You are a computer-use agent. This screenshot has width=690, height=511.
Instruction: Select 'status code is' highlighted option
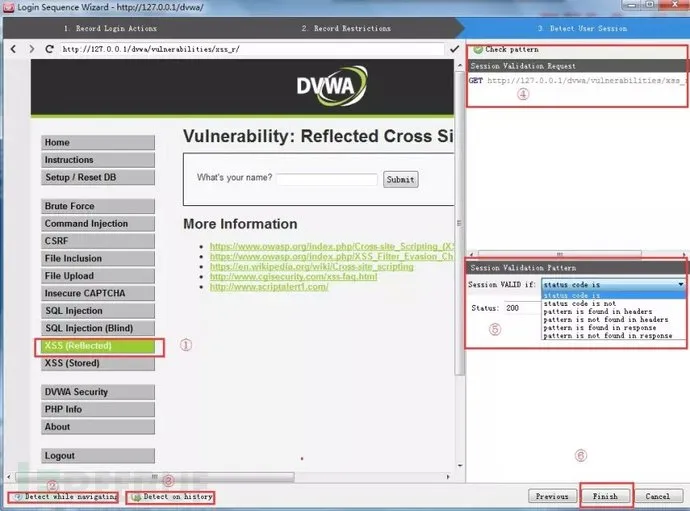(613, 295)
